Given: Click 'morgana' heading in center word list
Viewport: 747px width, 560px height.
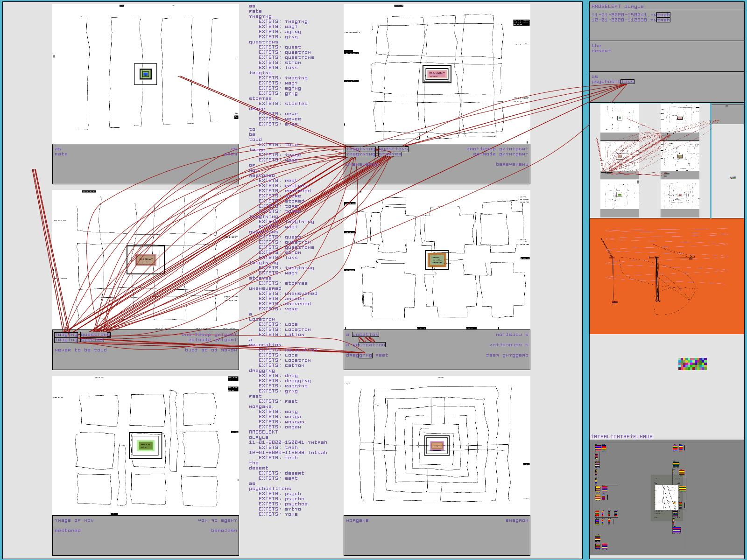Looking at the screenshot, I should [260, 406].
